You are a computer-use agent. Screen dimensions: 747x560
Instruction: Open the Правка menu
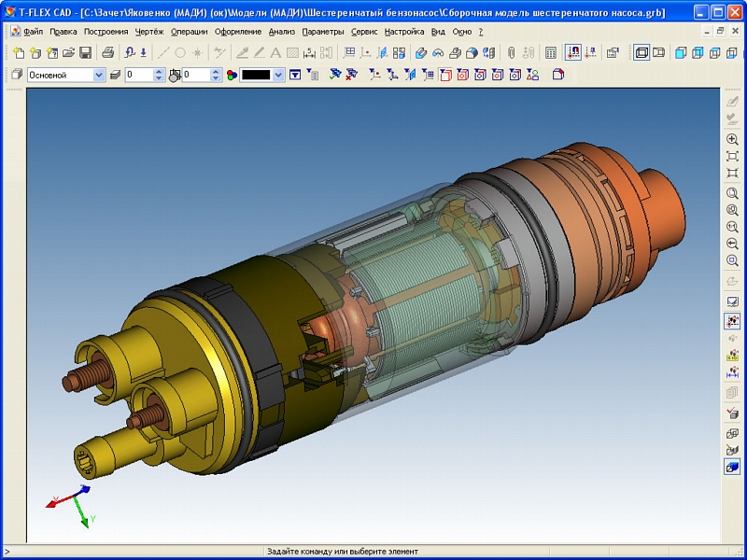pos(63,32)
